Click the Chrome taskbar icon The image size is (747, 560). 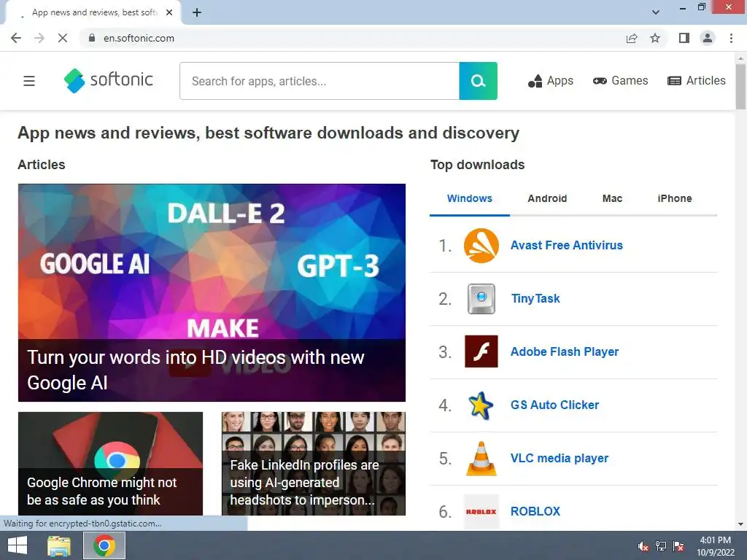104,545
